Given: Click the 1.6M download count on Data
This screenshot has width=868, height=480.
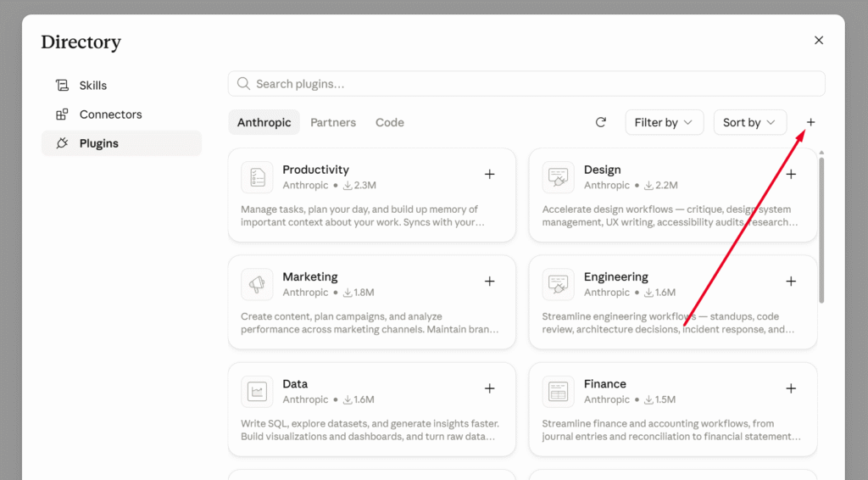Looking at the screenshot, I should click(x=359, y=399).
